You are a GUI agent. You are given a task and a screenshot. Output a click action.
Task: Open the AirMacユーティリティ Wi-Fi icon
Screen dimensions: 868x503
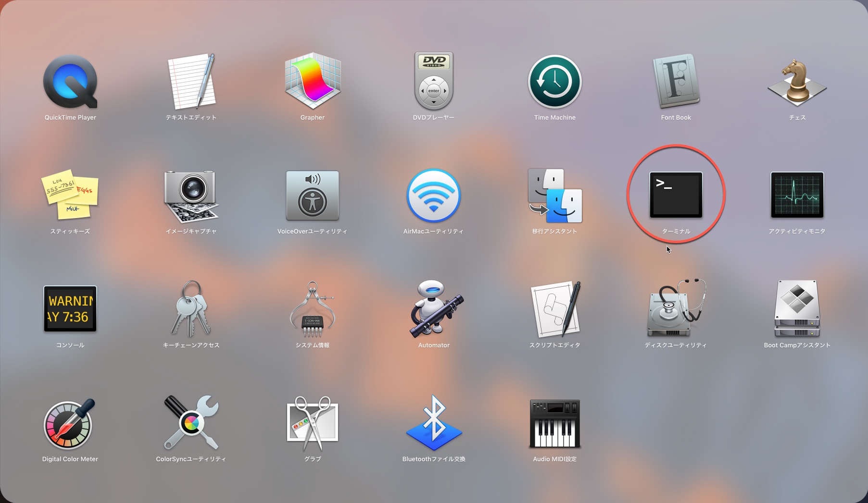coord(434,196)
